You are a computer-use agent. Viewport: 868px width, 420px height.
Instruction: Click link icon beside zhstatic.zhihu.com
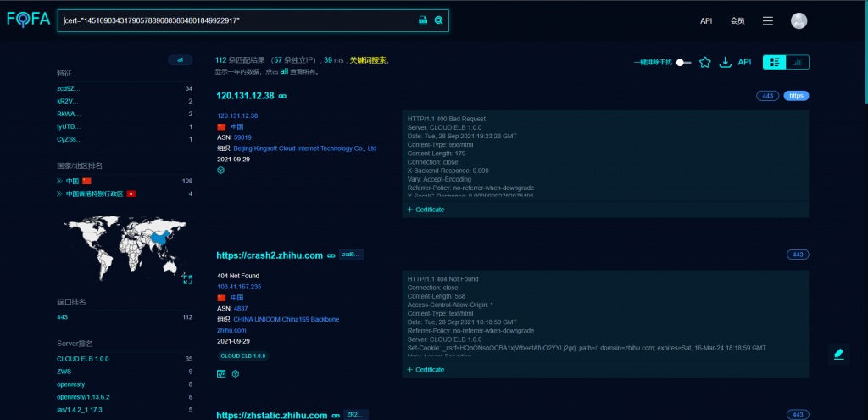(x=336, y=415)
